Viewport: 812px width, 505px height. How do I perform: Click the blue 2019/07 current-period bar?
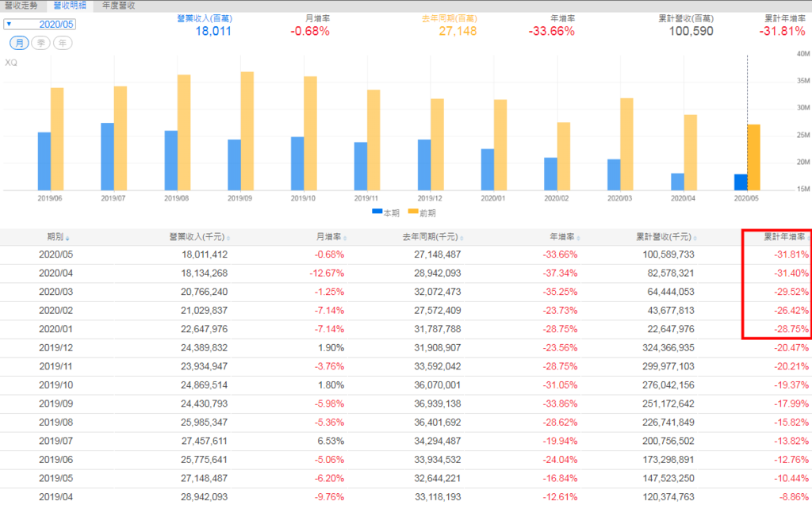(x=107, y=156)
